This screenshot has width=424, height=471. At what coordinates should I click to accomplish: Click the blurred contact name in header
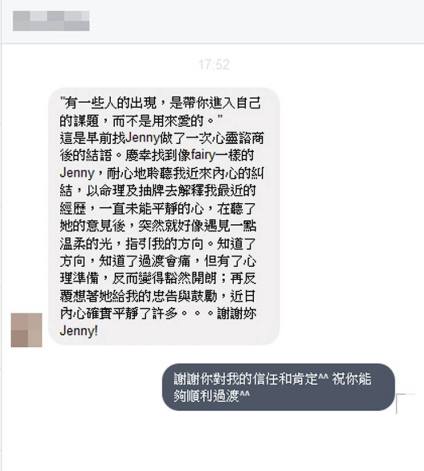[x=51, y=21]
